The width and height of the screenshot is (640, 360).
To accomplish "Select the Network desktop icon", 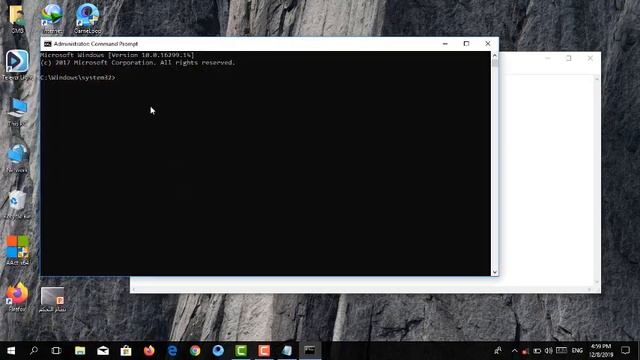I will point(17,158).
